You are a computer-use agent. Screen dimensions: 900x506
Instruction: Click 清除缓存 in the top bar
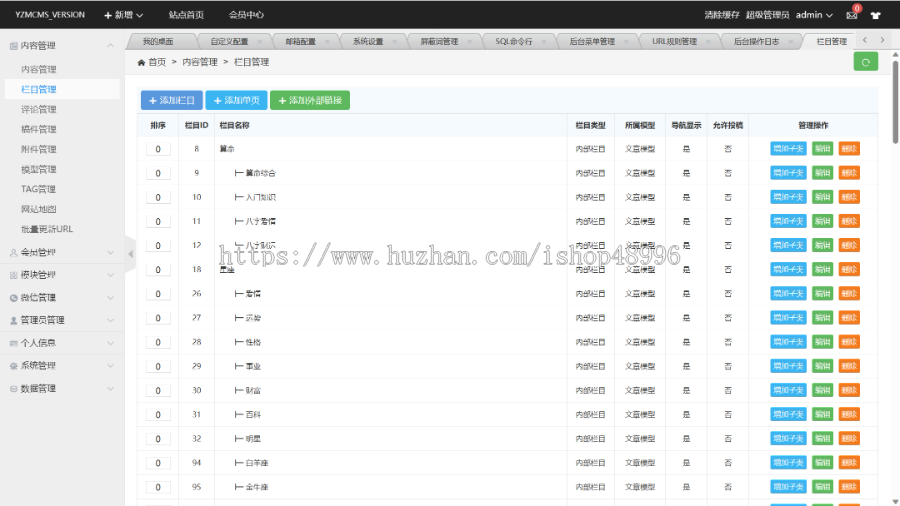723,15
